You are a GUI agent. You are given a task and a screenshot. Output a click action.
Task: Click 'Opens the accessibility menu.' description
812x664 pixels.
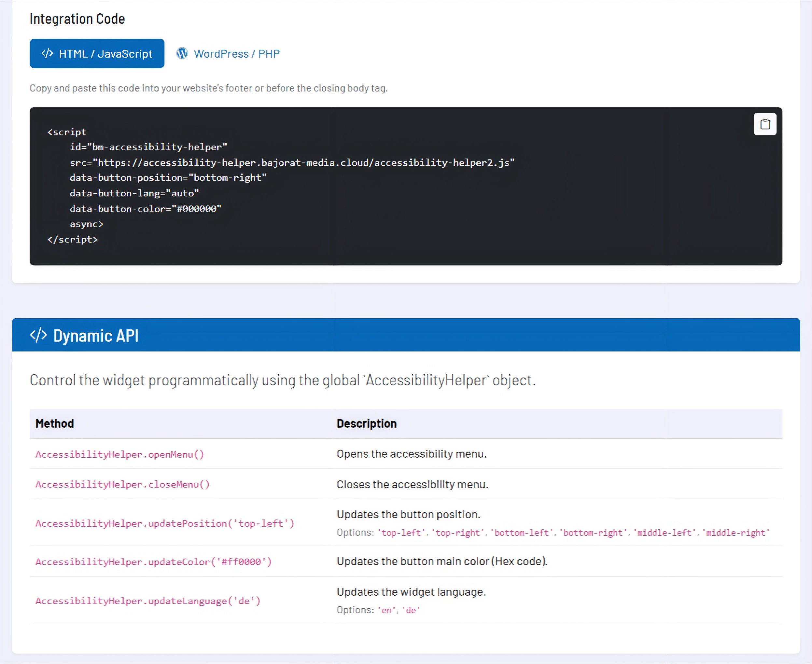pyautogui.click(x=412, y=454)
